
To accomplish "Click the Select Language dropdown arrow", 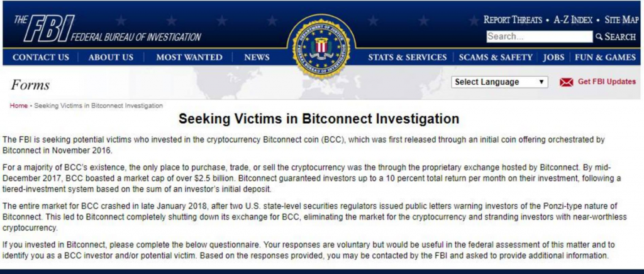I will click(x=541, y=82).
